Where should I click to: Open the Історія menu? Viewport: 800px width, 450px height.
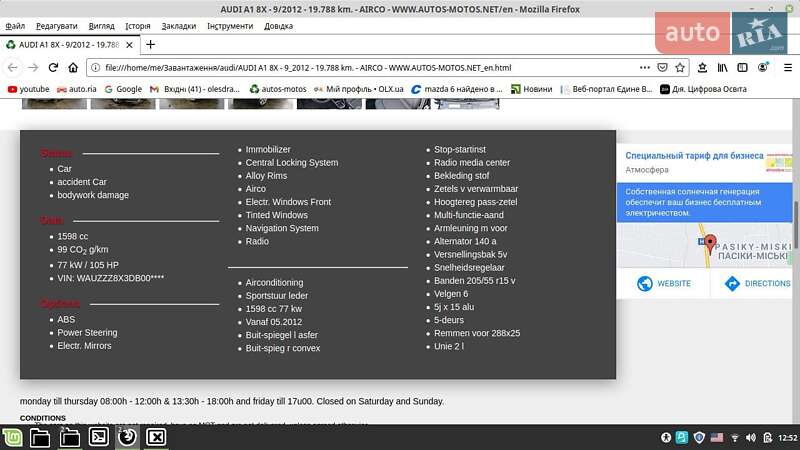tap(138, 26)
